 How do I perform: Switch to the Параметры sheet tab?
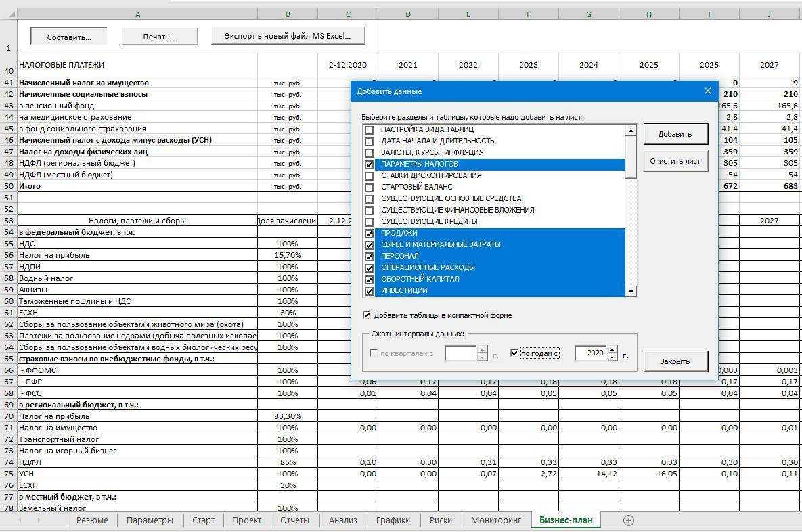150,520
